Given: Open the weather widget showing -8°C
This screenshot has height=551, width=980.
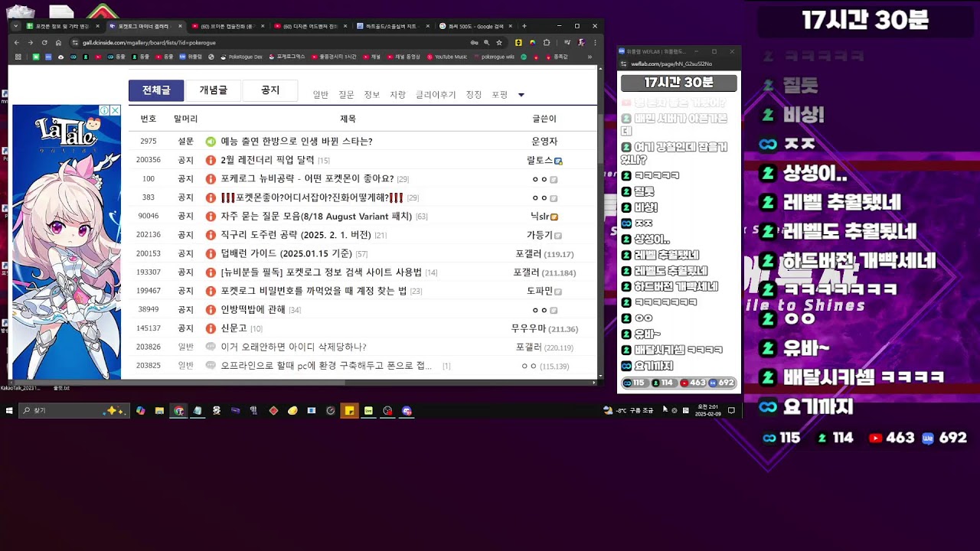Looking at the screenshot, I should tap(629, 411).
